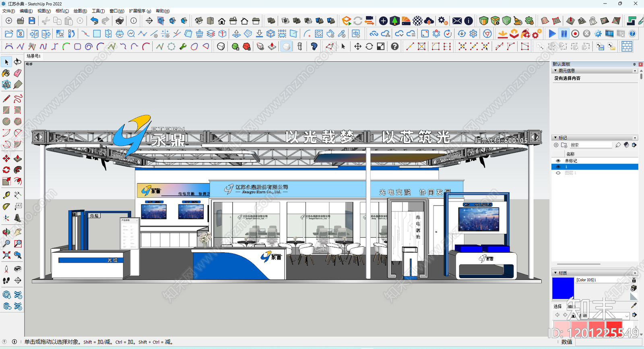Open the 编辑(E) menu
Viewport: 644px width, 349px height.
pos(26,11)
